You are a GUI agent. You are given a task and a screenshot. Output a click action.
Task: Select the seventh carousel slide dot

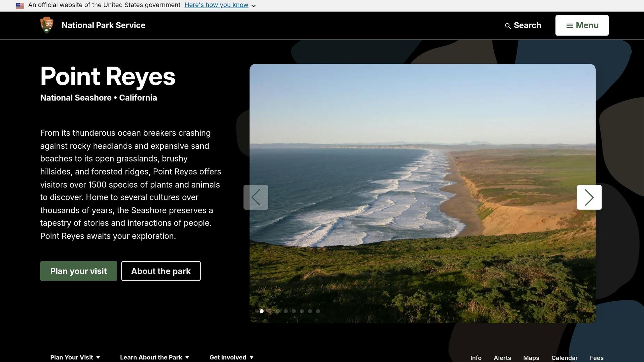(310, 311)
